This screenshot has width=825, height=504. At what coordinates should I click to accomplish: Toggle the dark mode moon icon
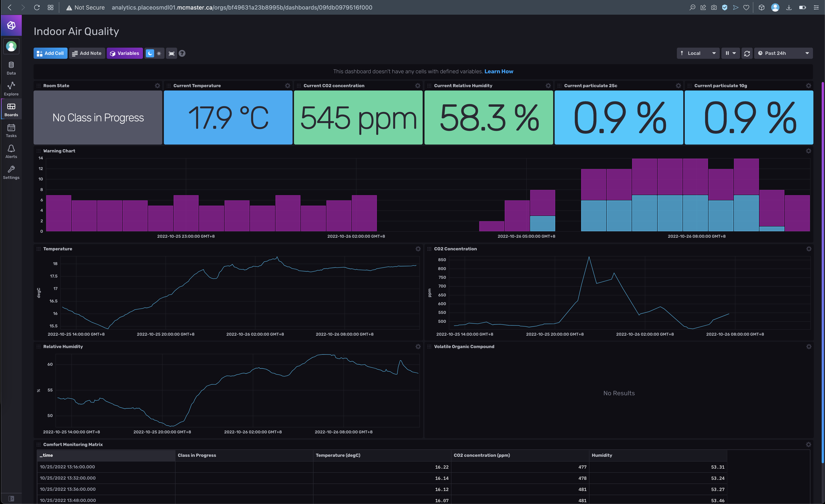point(150,53)
